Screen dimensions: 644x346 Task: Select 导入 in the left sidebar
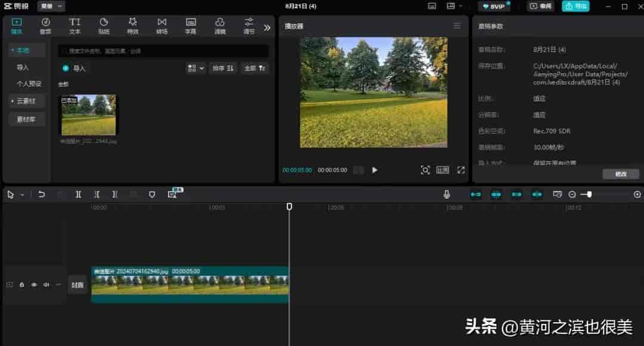23,67
